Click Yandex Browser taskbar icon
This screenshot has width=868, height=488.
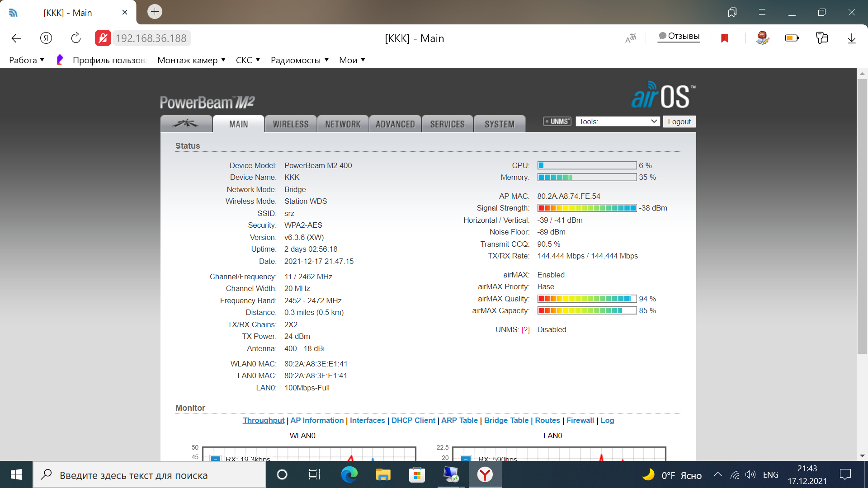tap(485, 474)
